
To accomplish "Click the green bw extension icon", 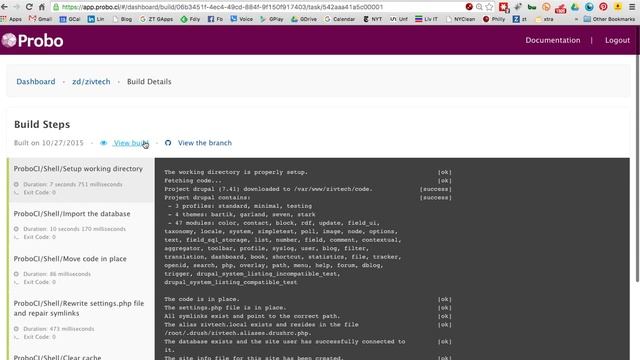I will point(532,7).
